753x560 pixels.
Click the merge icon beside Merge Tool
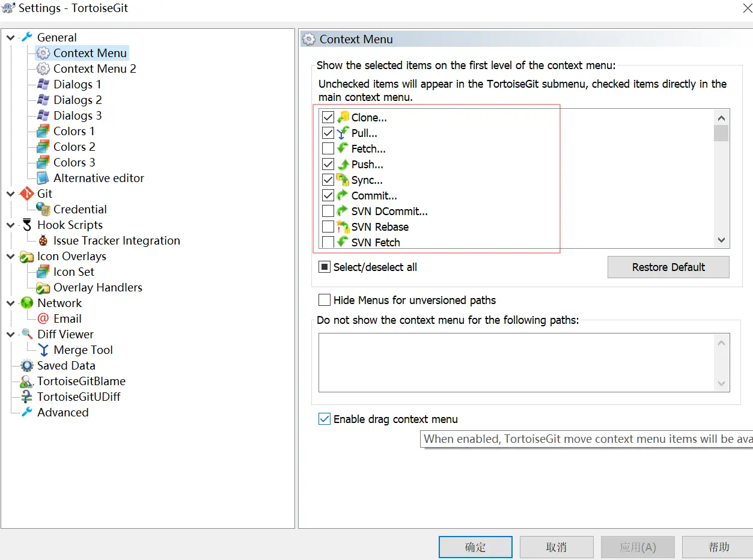(x=43, y=350)
